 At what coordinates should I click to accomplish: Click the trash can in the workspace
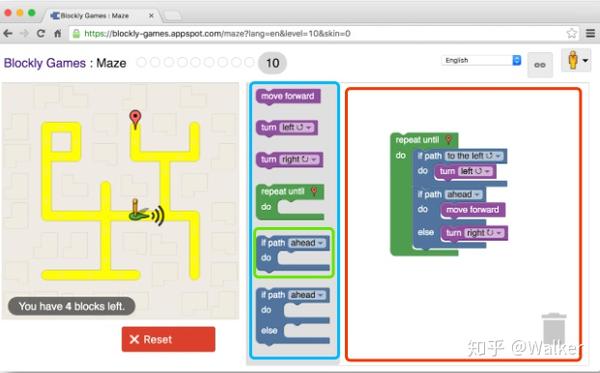(554, 329)
